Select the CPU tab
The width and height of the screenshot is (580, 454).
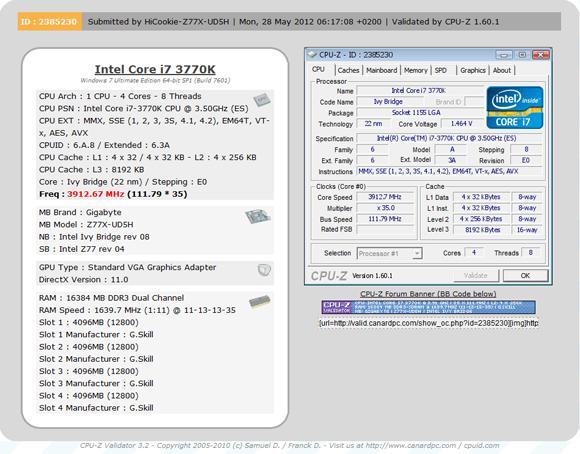(318, 70)
